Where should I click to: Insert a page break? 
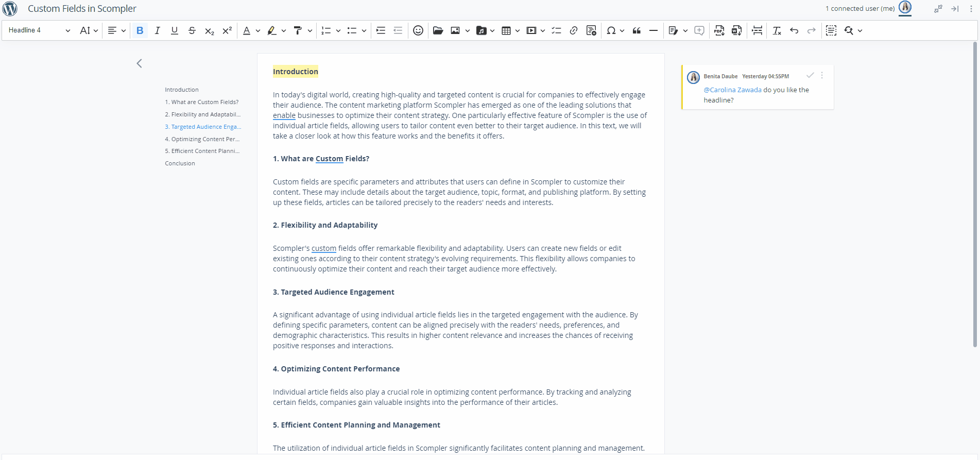(x=757, y=30)
